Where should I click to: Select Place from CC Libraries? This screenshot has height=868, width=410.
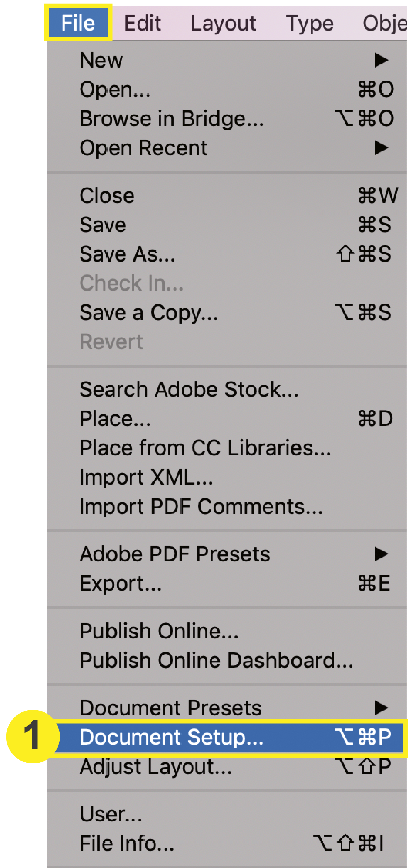point(206,448)
